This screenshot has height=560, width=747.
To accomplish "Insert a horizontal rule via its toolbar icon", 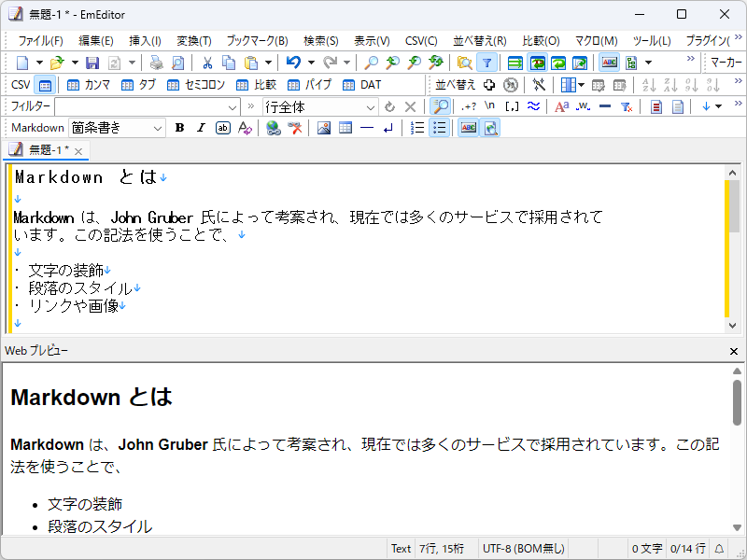I will 367,128.
